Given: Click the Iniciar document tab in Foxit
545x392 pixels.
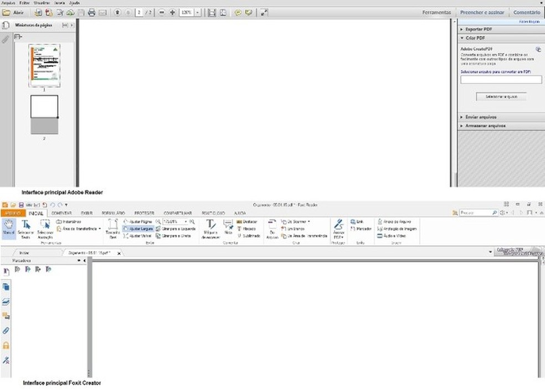Looking at the screenshot, I should pos(24,253).
